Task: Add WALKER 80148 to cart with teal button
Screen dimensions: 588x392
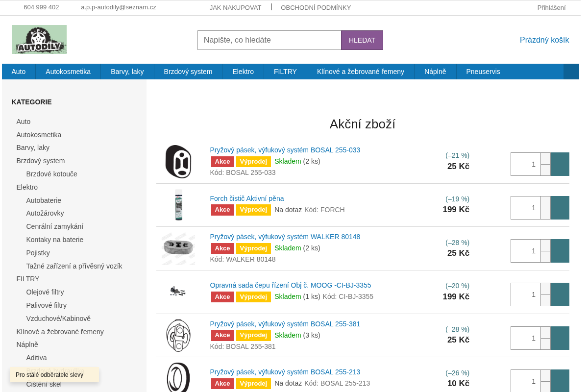Action: click(560, 251)
